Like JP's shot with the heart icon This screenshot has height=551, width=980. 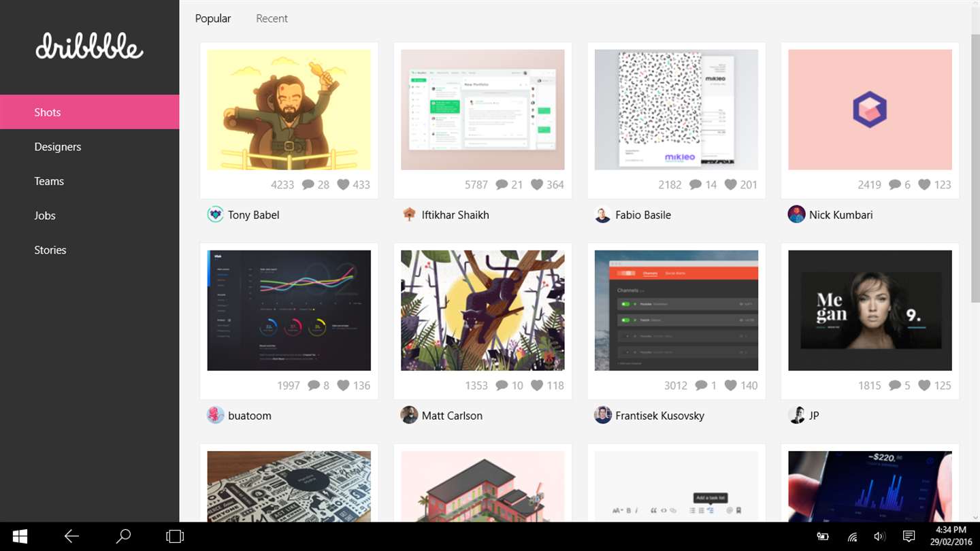tap(924, 385)
